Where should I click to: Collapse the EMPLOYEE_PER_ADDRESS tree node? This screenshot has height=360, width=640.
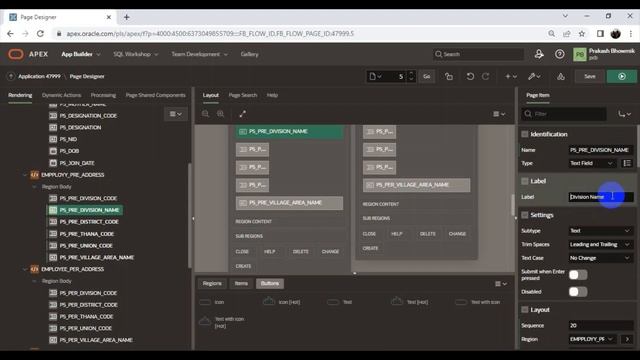(x=25, y=269)
